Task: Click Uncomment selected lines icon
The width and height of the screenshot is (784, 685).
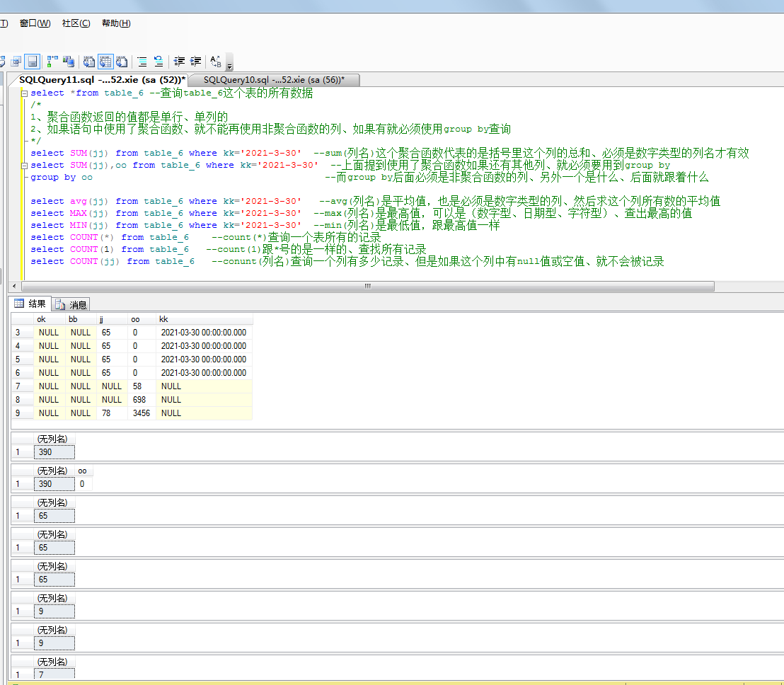Action: tap(158, 62)
